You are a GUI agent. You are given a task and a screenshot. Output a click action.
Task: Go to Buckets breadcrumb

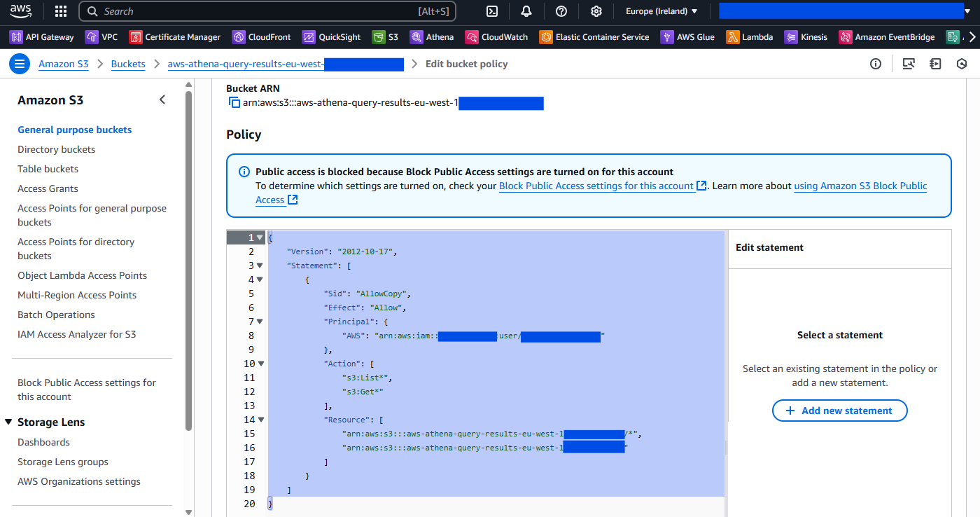[128, 64]
